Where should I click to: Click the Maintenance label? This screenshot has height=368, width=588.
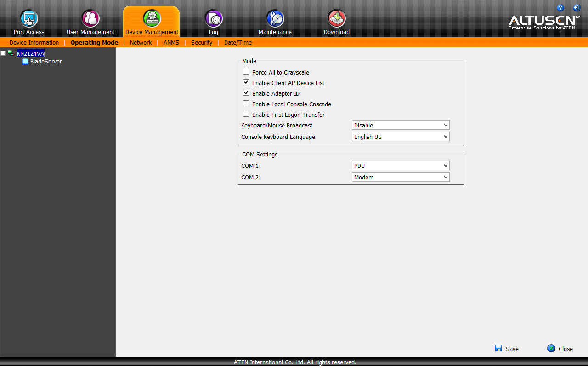tap(275, 32)
